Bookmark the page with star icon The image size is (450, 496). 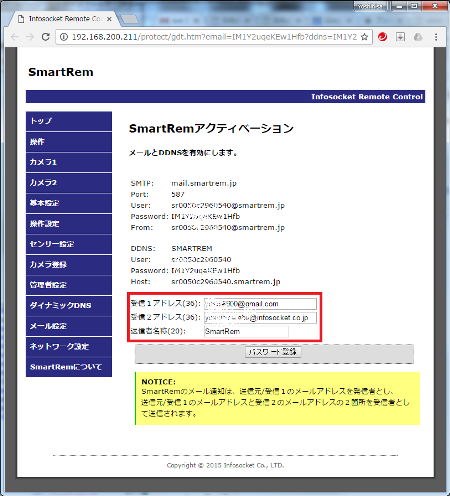click(365, 37)
